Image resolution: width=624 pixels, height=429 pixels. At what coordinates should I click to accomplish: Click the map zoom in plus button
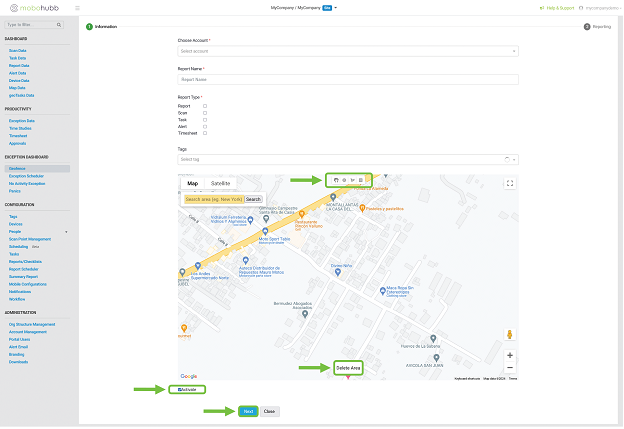point(510,355)
